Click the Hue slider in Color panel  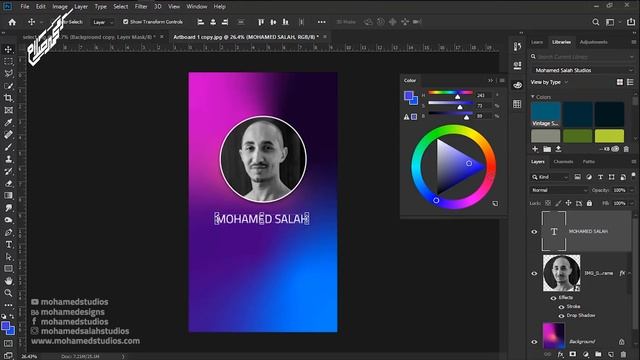click(x=451, y=93)
